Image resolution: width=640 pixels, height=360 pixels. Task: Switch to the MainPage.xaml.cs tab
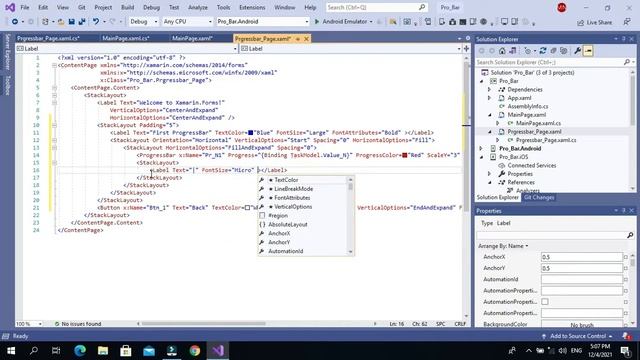click(x=126, y=38)
